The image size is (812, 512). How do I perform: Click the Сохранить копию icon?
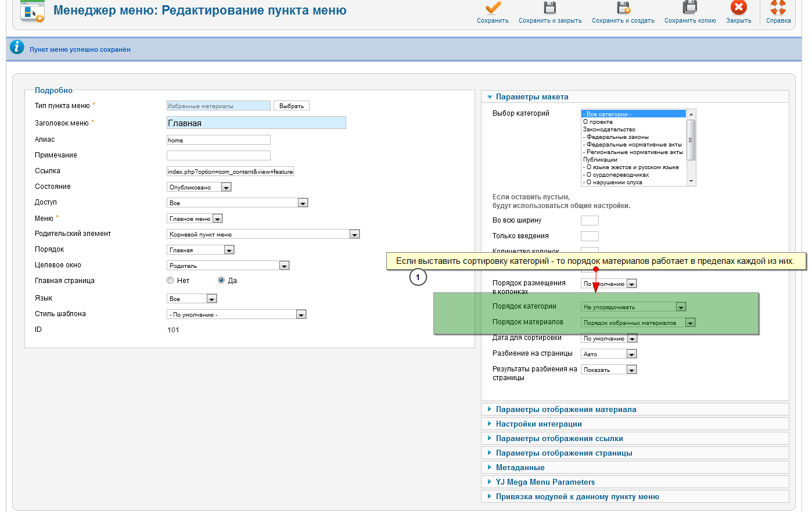click(x=689, y=8)
